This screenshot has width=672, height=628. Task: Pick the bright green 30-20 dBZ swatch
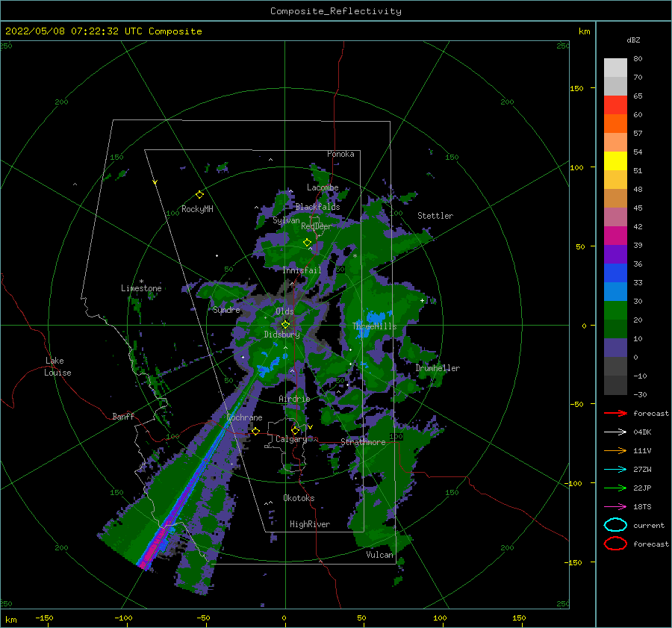[615, 311]
